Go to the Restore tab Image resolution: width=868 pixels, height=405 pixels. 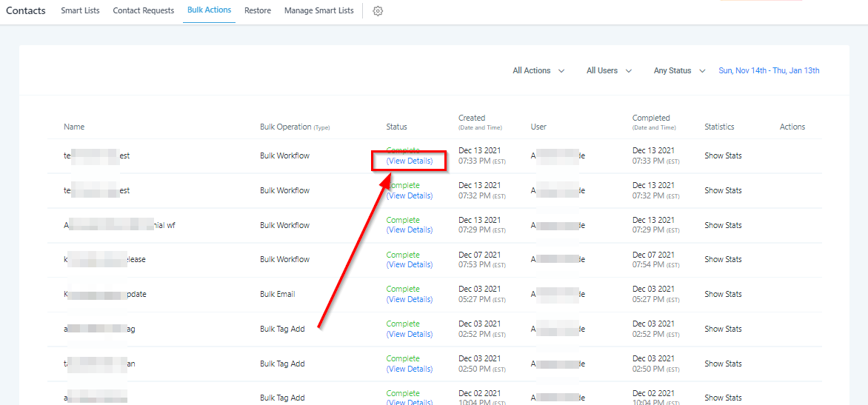(258, 11)
